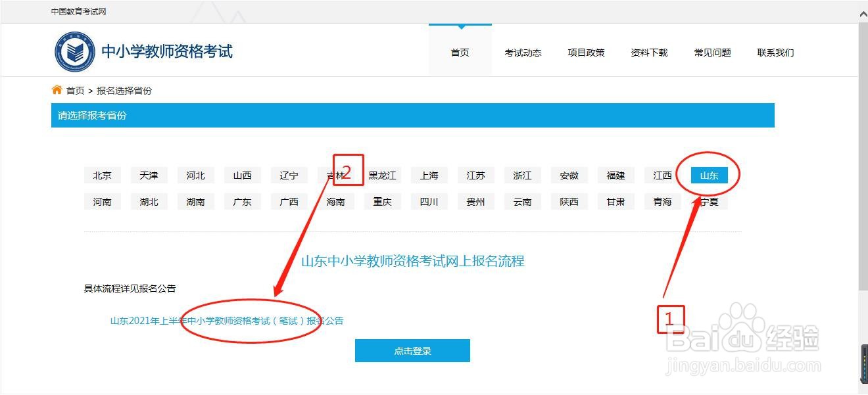Click the 点击登录 button
Screen dimensions: 868x395
point(412,350)
